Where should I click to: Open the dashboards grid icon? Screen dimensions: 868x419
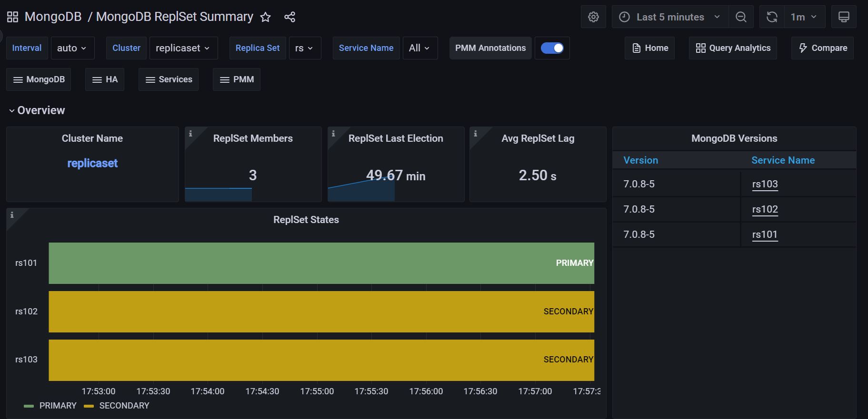[x=12, y=17]
